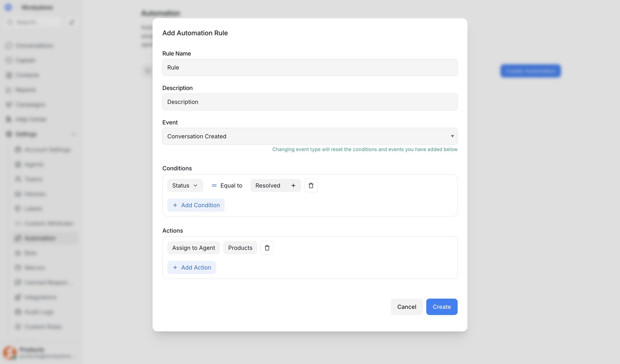Select the Conversation Created event field
This screenshot has height=364, width=620.
click(x=310, y=136)
